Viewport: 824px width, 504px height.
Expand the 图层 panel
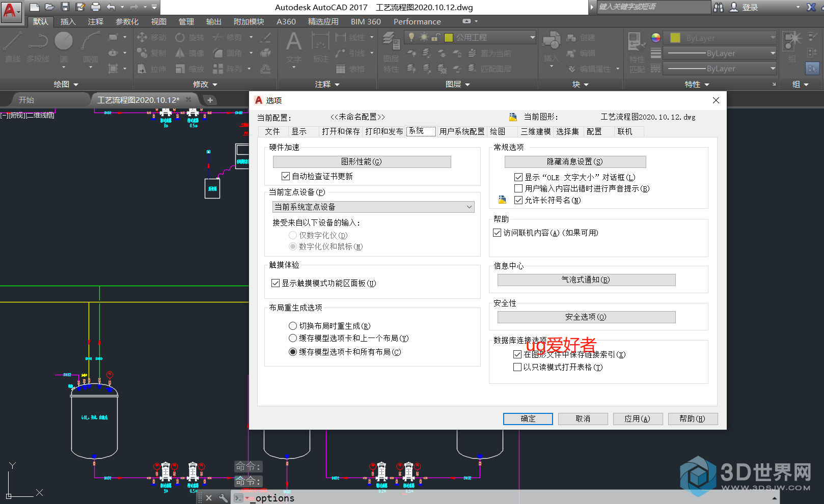point(457,85)
